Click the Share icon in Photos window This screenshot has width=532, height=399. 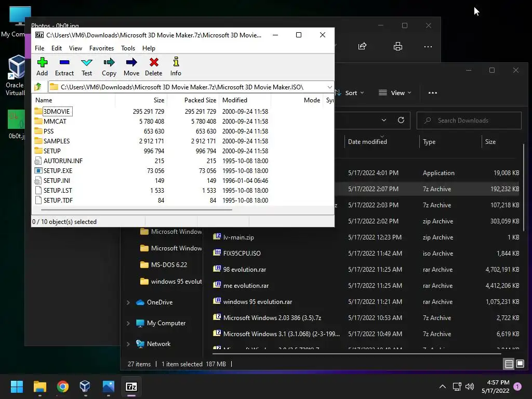pos(362,46)
